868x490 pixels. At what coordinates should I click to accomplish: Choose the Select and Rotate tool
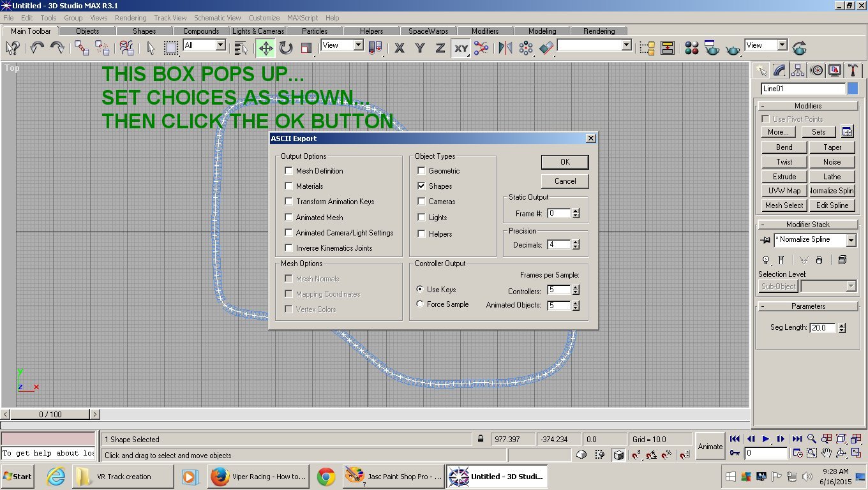pyautogui.click(x=286, y=48)
